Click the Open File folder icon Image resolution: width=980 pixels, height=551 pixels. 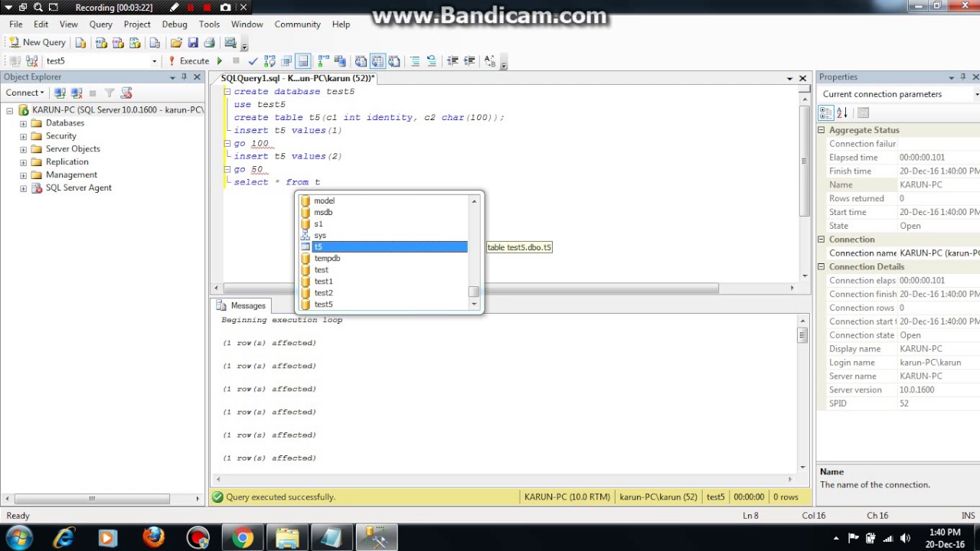(176, 43)
